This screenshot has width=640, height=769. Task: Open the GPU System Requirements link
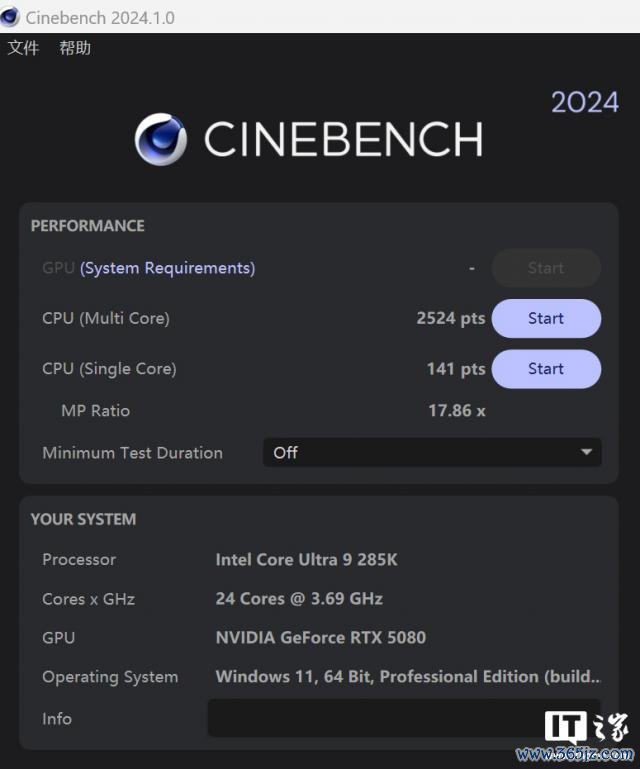coord(167,268)
